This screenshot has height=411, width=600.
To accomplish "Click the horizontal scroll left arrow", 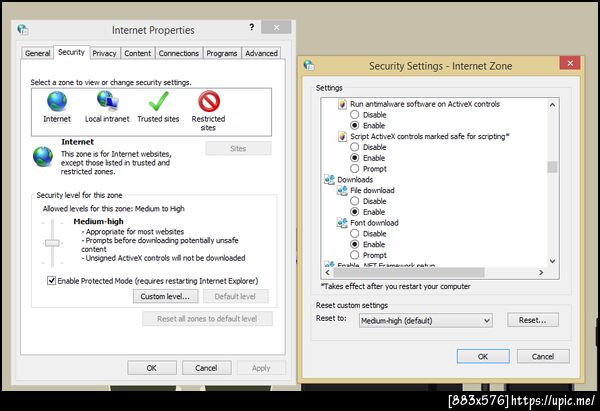I will tap(328, 272).
